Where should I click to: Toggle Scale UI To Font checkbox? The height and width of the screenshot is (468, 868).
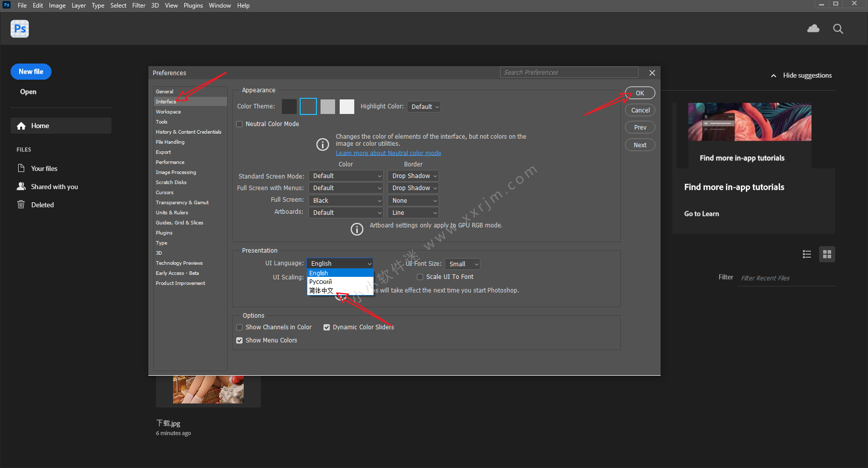(x=420, y=277)
